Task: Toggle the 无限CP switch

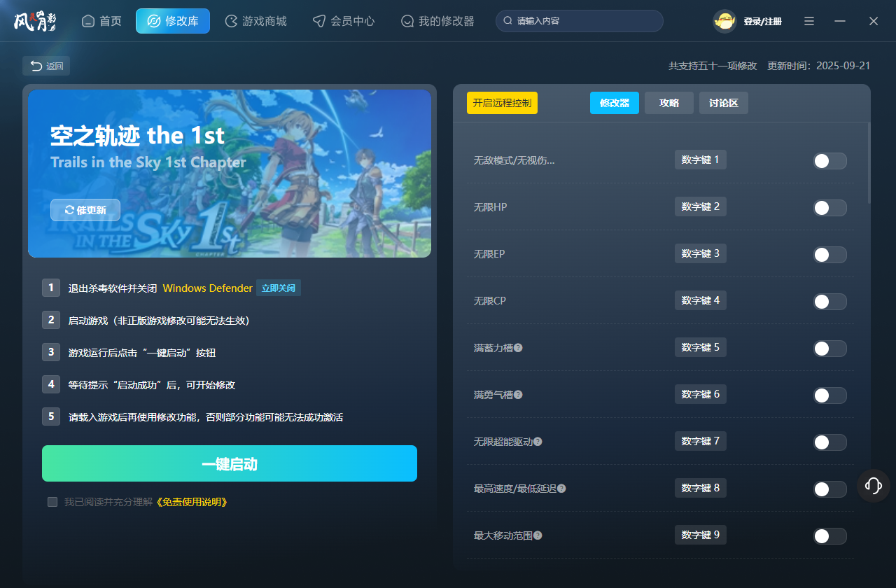Action: coord(829,302)
